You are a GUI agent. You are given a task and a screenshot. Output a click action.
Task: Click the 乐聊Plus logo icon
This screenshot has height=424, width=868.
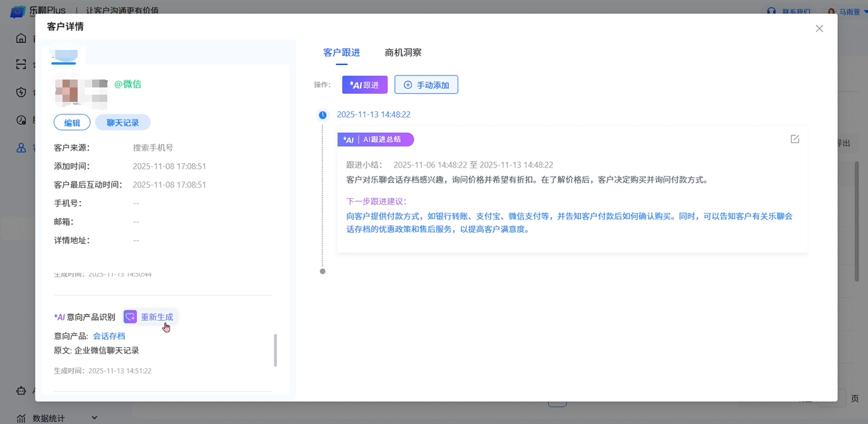point(17,11)
